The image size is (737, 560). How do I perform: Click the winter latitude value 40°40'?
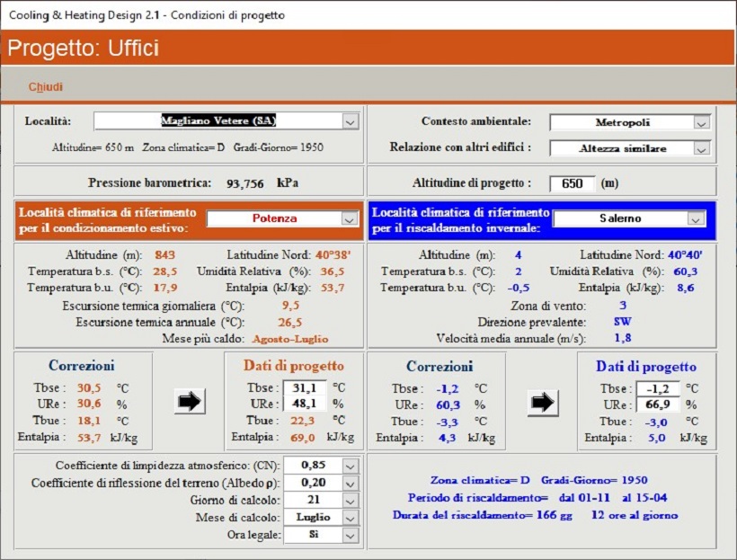coord(685,255)
